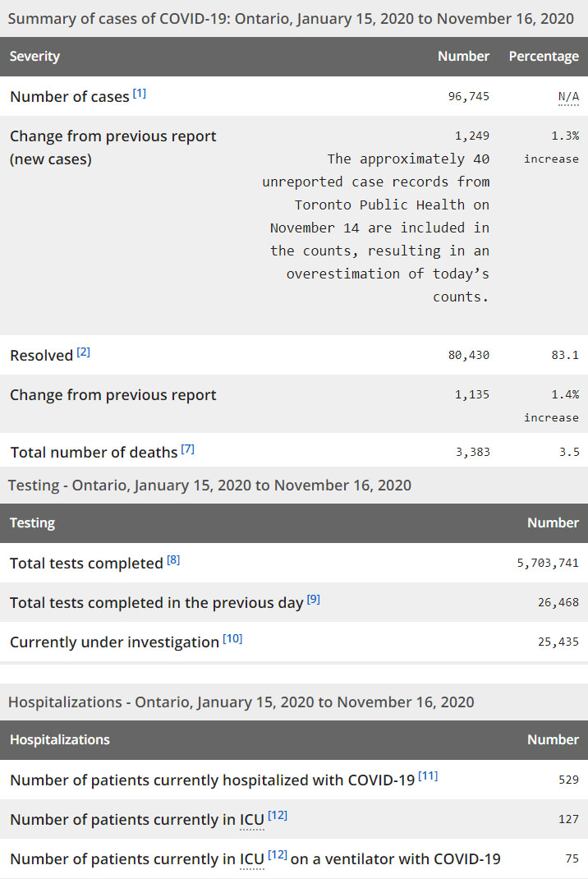The image size is (588, 879).
Task: Open footnote 2 next to Resolved
Action: [x=84, y=352]
